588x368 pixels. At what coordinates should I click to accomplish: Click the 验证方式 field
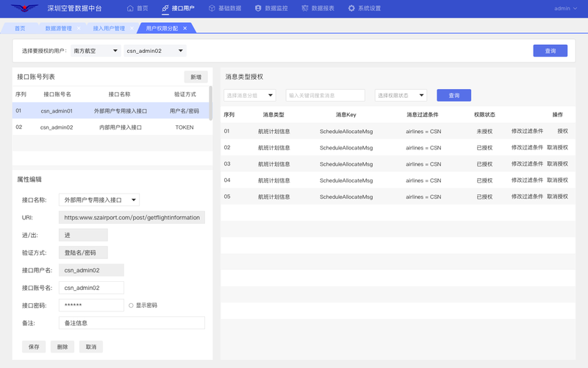[x=83, y=252]
